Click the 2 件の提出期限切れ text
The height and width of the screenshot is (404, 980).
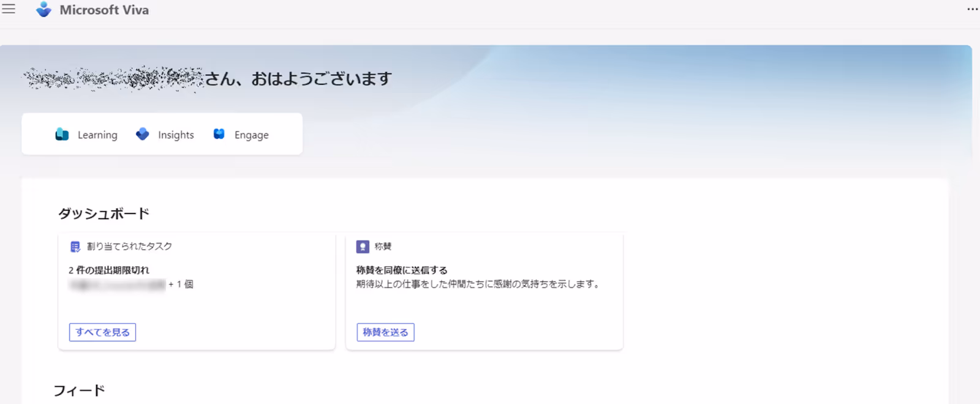click(x=109, y=270)
